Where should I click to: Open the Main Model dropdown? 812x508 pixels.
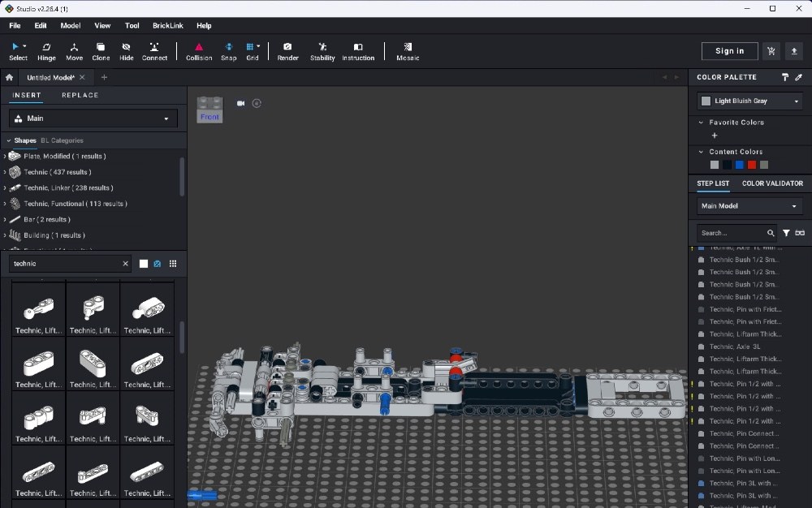pyautogui.click(x=749, y=206)
